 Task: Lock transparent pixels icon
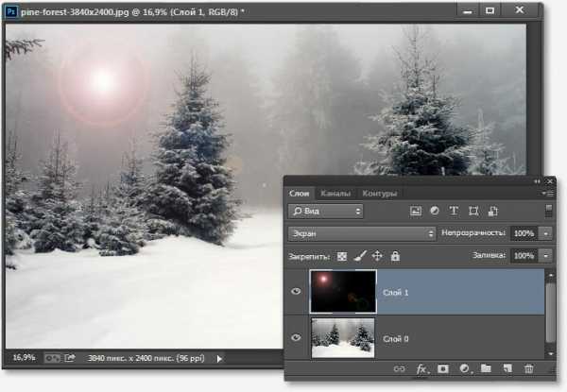(342, 256)
